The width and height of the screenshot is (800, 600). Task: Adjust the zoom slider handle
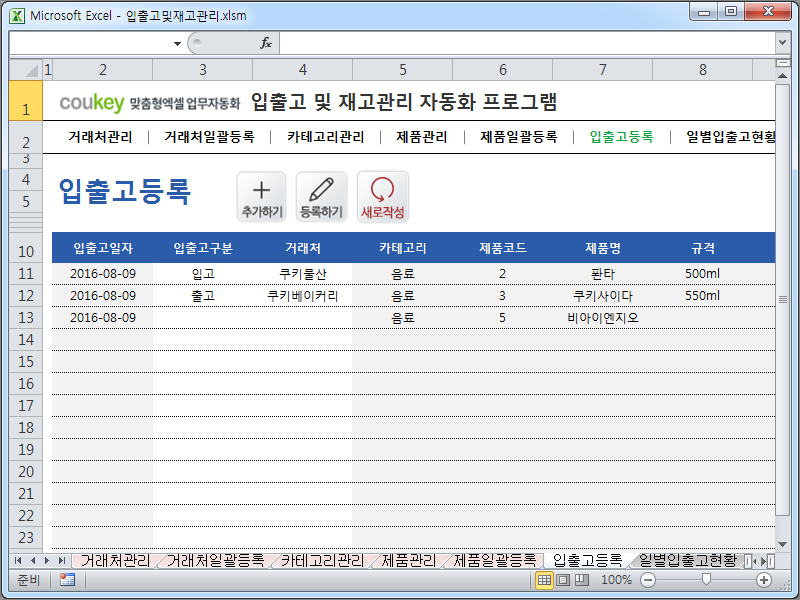coord(706,579)
